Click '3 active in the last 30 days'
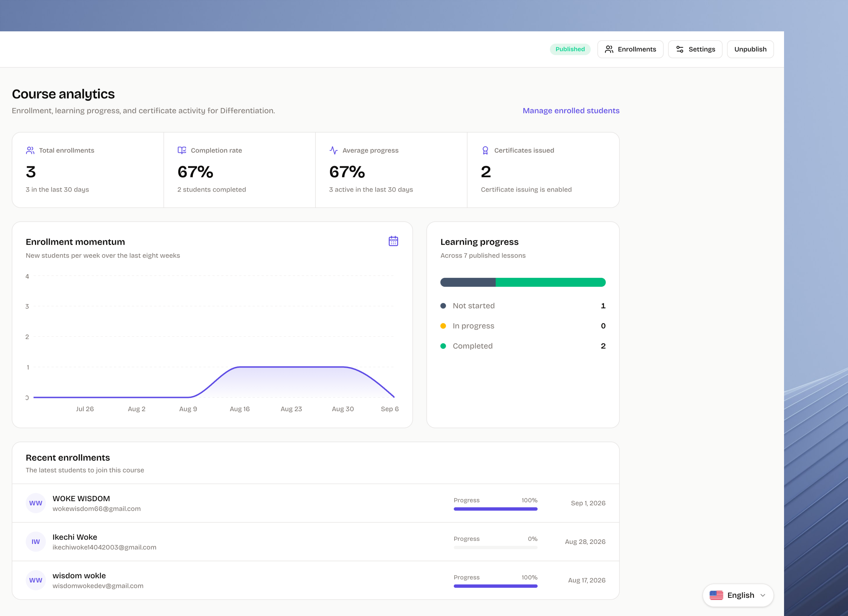 [371, 190]
